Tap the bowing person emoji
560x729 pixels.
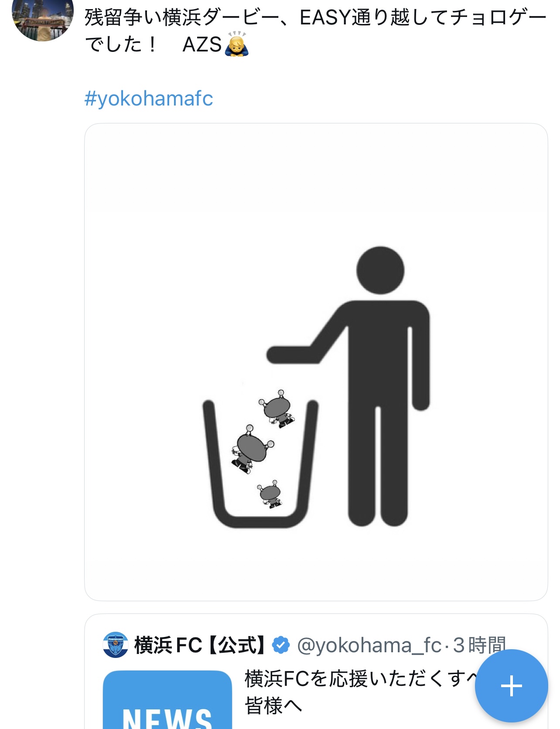[236, 44]
